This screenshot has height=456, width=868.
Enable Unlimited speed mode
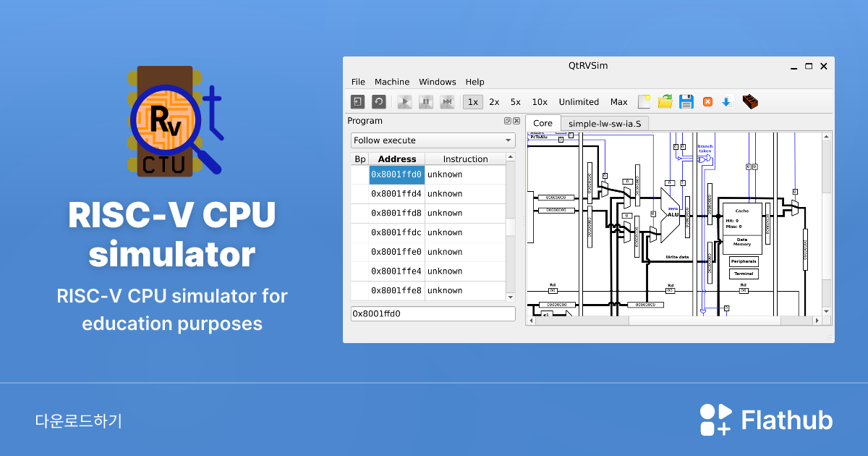click(x=579, y=102)
